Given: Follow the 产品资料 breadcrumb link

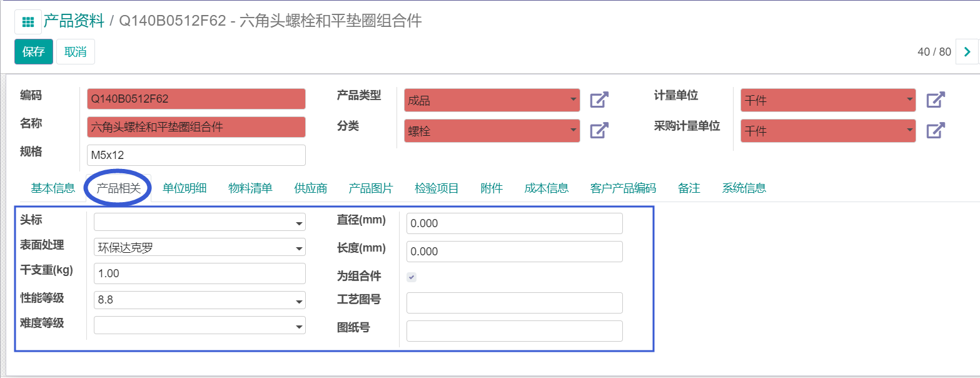Looking at the screenshot, I should tap(74, 21).
